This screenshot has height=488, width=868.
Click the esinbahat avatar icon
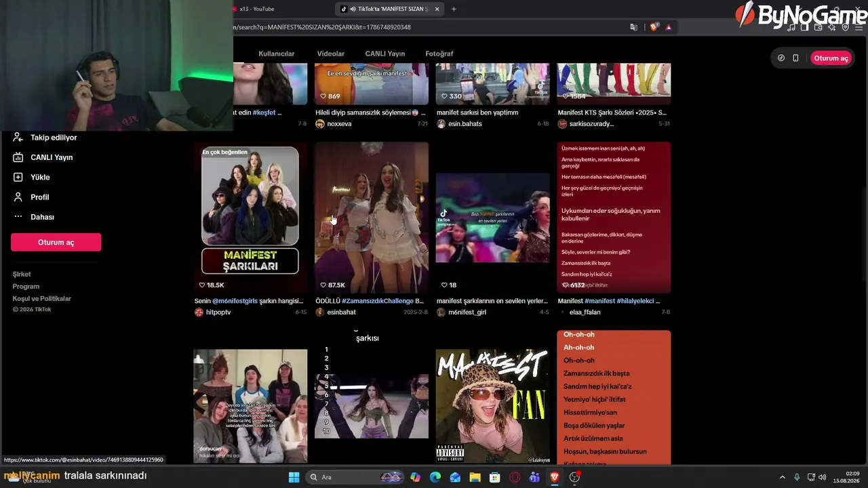pyautogui.click(x=320, y=312)
